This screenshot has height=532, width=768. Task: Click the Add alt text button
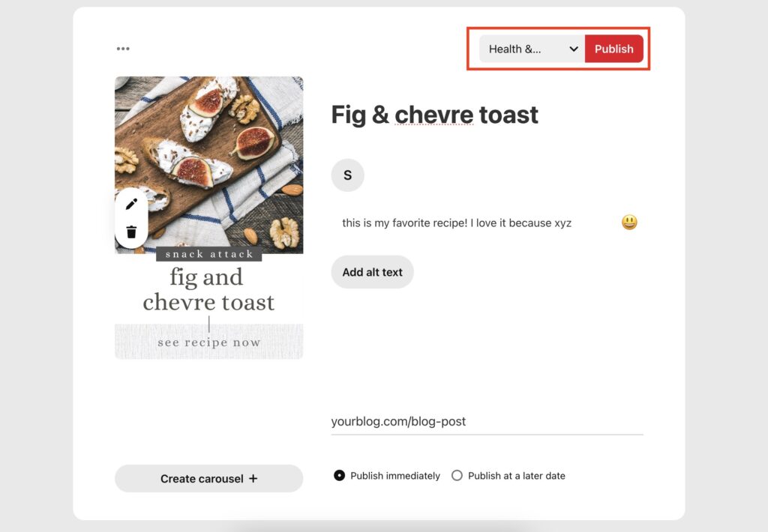(372, 272)
